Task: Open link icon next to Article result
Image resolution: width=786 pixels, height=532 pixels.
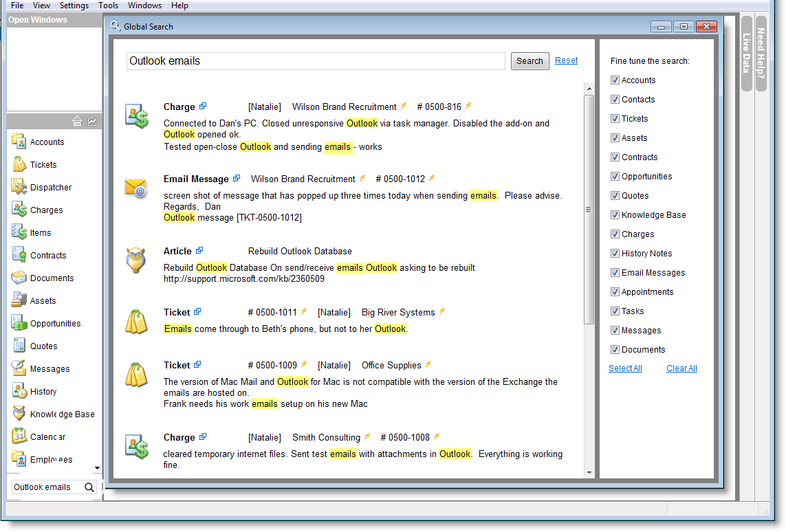Action: (199, 251)
